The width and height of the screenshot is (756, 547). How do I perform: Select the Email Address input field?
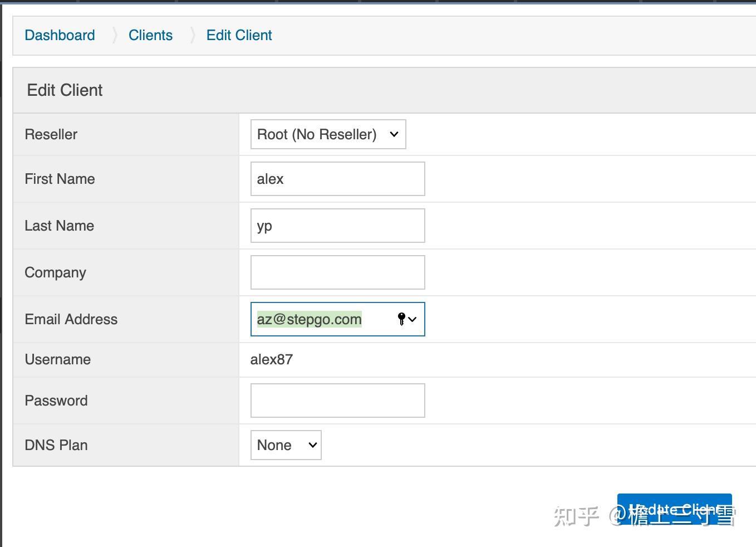(x=323, y=319)
